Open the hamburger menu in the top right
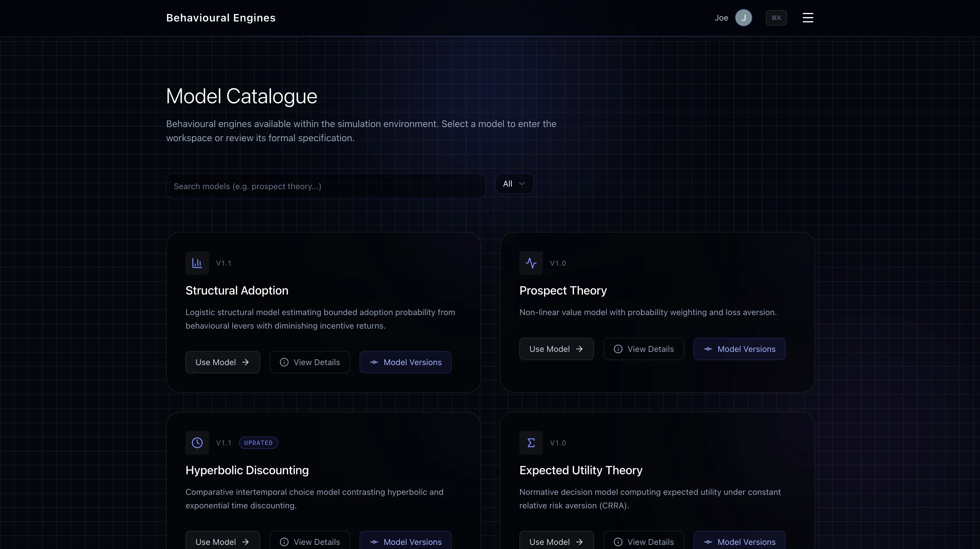980x549 pixels. tap(808, 18)
